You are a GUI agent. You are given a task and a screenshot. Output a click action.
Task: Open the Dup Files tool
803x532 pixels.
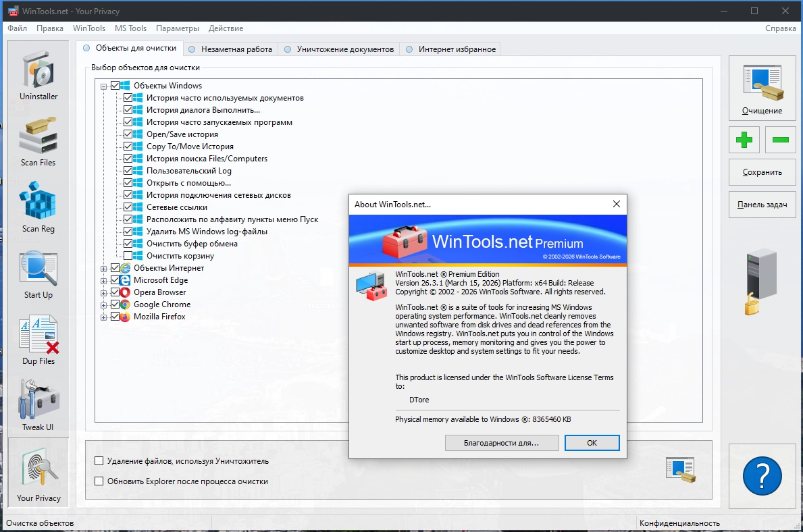pos(38,340)
